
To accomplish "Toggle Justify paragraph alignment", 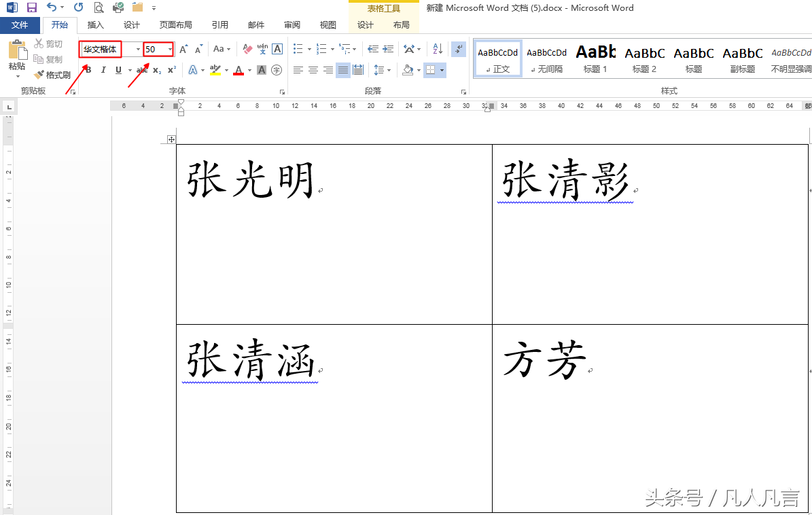I will 343,70.
